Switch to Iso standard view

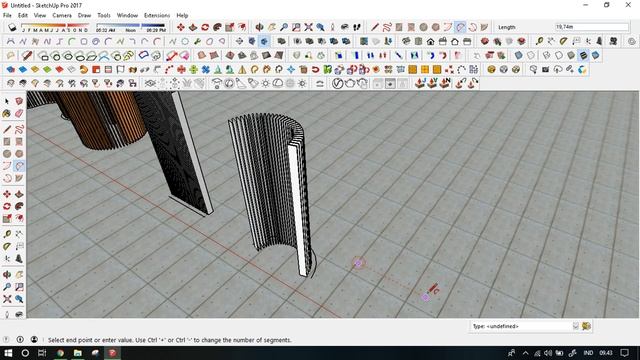[x=406, y=41]
